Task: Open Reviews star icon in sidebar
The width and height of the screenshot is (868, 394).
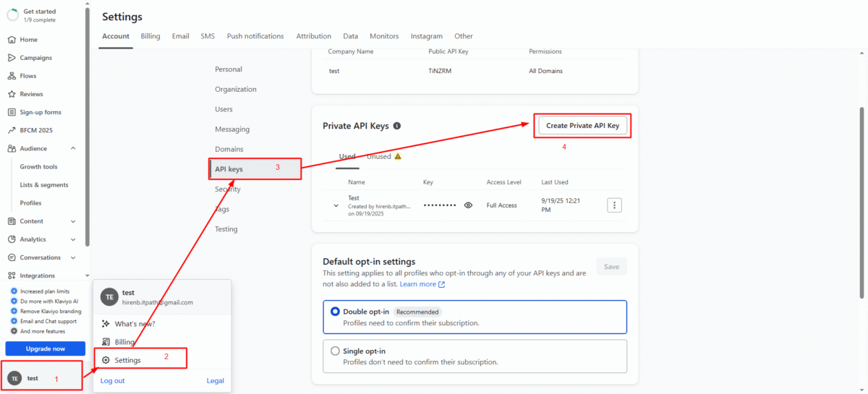Action: pyautogui.click(x=12, y=94)
